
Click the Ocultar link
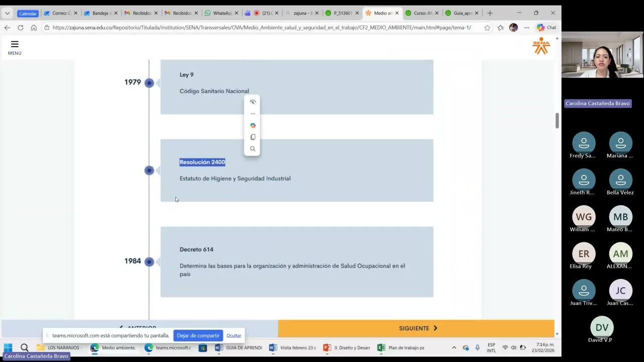[233, 335]
